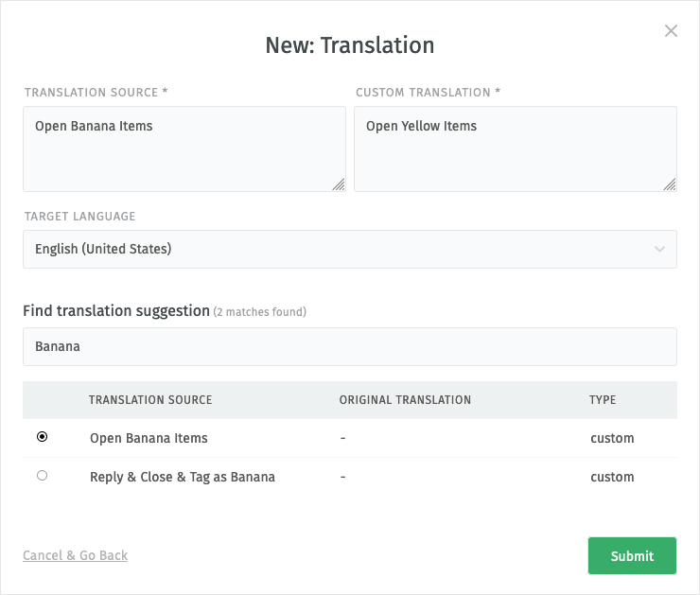Select the Open Banana Items radio button

point(42,436)
